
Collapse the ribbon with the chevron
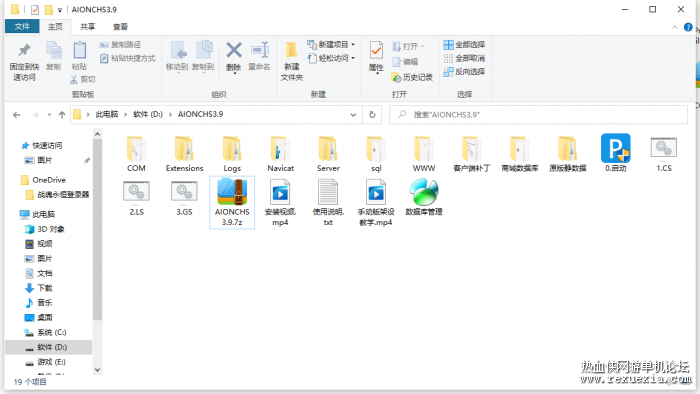(x=675, y=27)
